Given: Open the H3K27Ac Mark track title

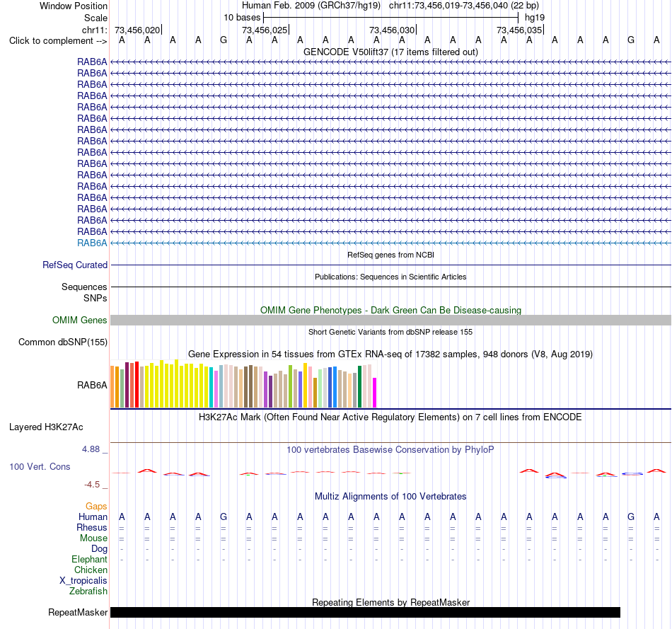Looking at the screenshot, I should [x=390, y=417].
